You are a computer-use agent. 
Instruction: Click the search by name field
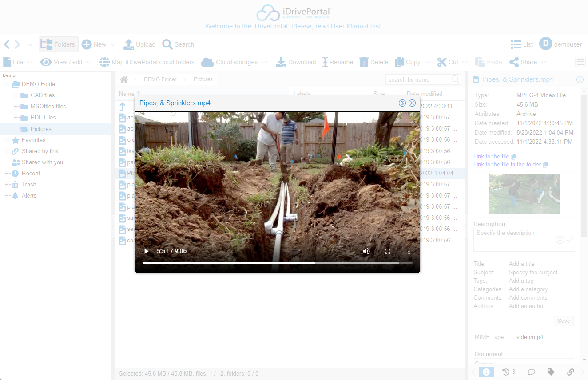click(x=417, y=79)
